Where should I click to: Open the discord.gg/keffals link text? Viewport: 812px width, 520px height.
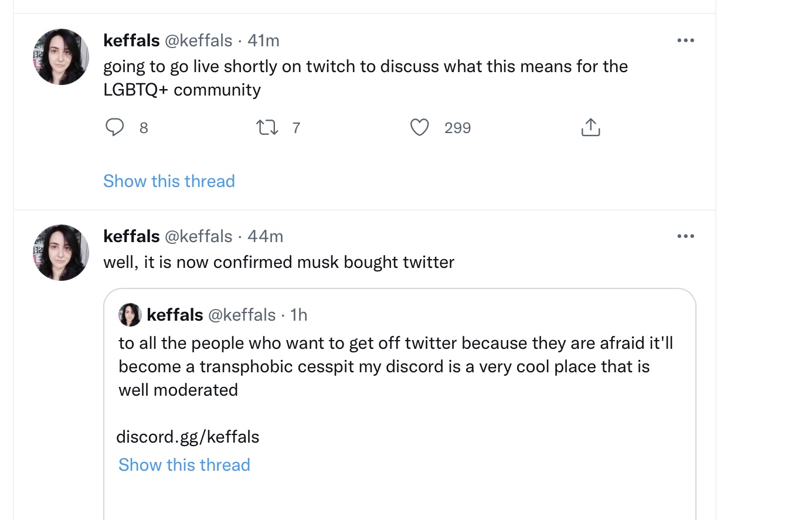click(x=188, y=437)
